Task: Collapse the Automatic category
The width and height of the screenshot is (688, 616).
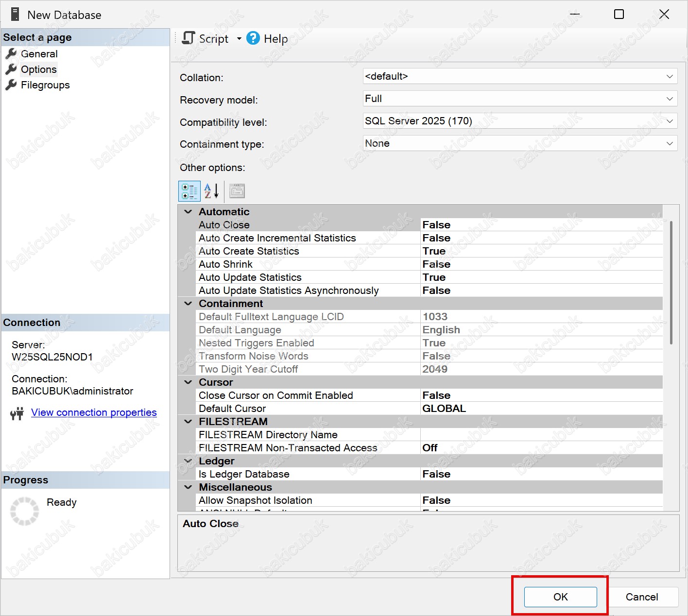Action: coord(188,212)
